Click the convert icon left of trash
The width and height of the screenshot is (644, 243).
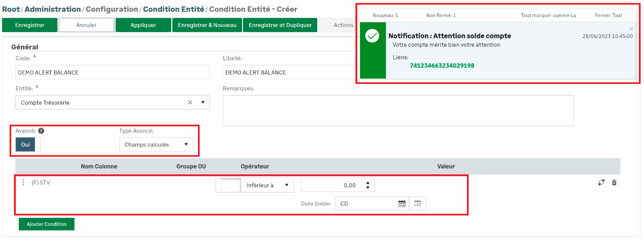point(601,183)
